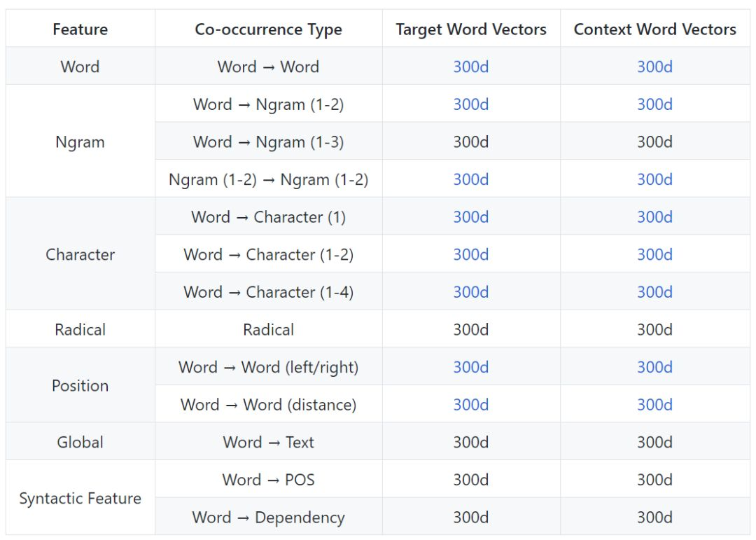The width and height of the screenshot is (756, 540).
Task: Click the Co-occurrence Type column header
Action: click(268, 29)
